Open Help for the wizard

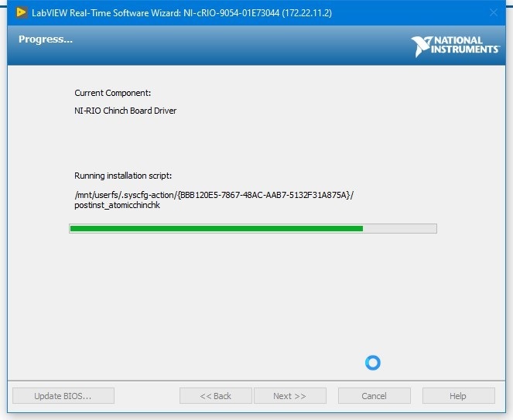pyautogui.click(x=458, y=396)
